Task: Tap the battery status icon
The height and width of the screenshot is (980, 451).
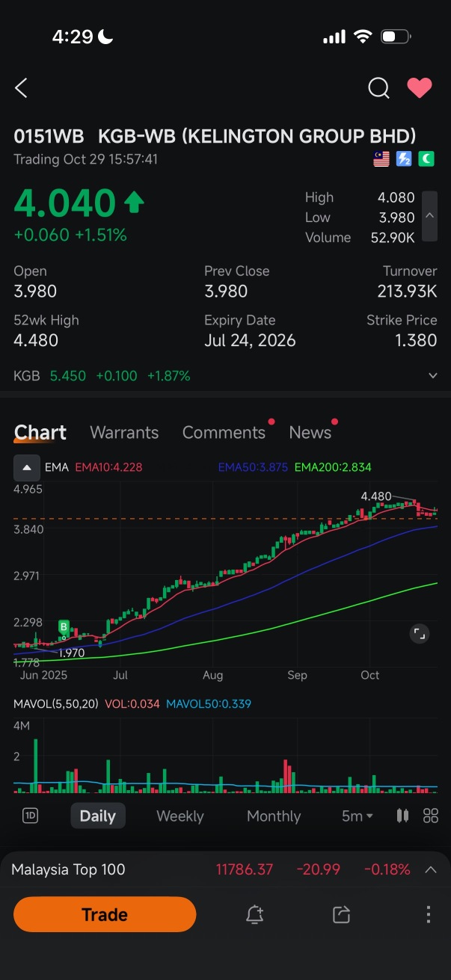Action: click(x=395, y=37)
